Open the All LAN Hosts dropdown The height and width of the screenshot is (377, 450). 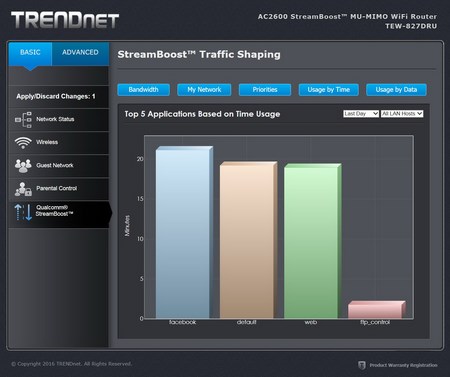coord(402,114)
